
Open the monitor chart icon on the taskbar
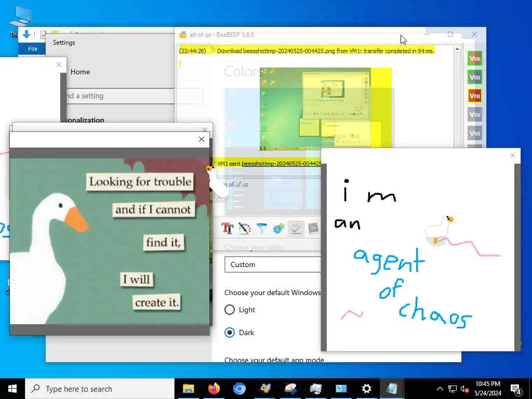click(x=316, y=389)
